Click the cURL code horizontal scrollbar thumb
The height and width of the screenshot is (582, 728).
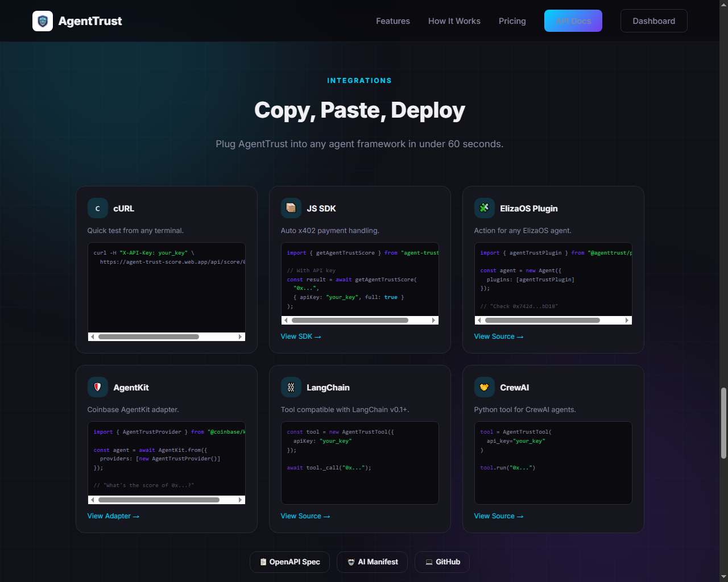pos(148,337)
